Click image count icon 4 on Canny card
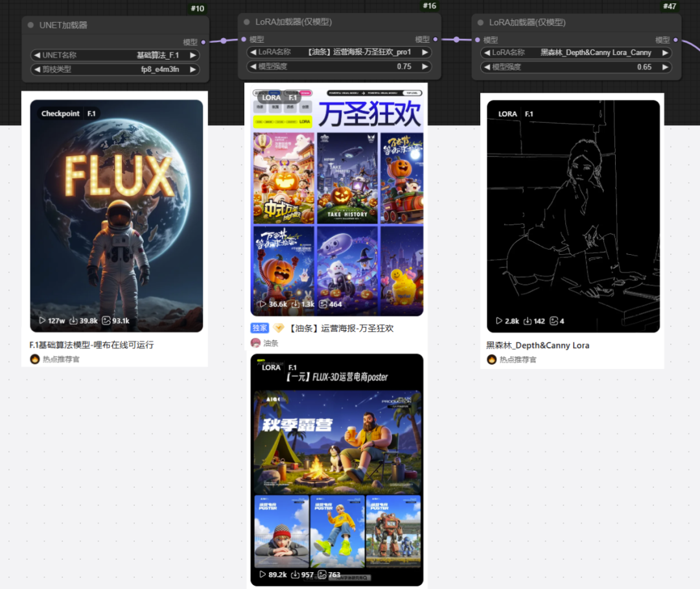Viewport: 700px width, 589px height. click(x=554, y=321)
